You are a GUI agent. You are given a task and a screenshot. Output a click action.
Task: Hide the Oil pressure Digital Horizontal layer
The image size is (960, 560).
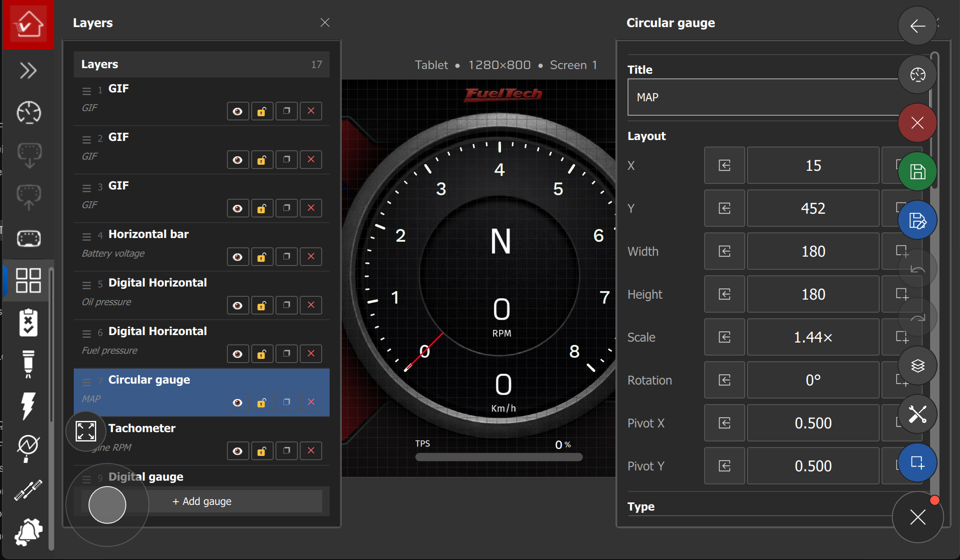pyautogui.click(x=238, y=305)
